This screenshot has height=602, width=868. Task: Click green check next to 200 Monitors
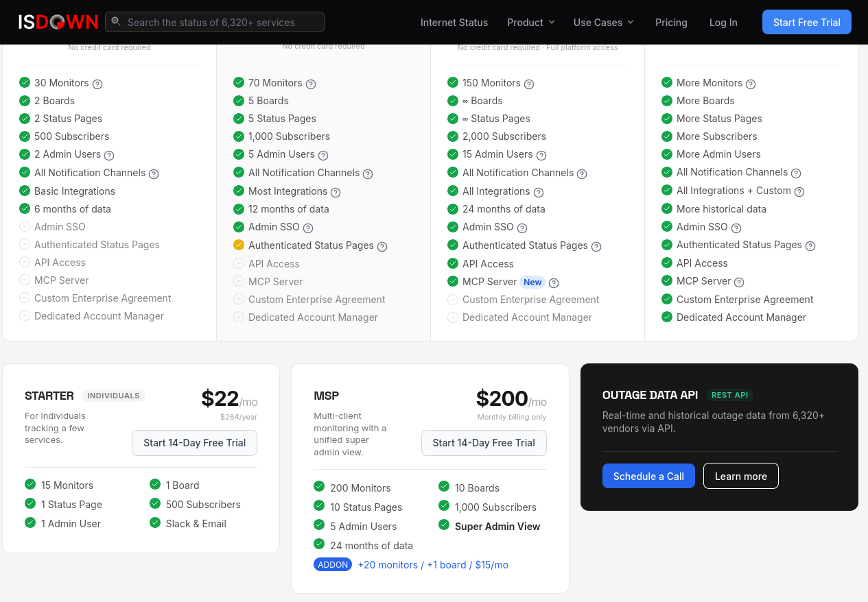[319, 487]
